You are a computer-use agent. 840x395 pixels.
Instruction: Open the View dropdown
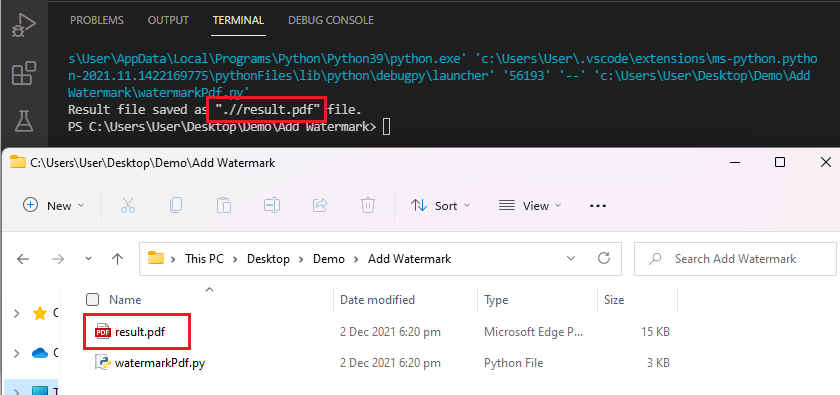(x=529, y=206)
